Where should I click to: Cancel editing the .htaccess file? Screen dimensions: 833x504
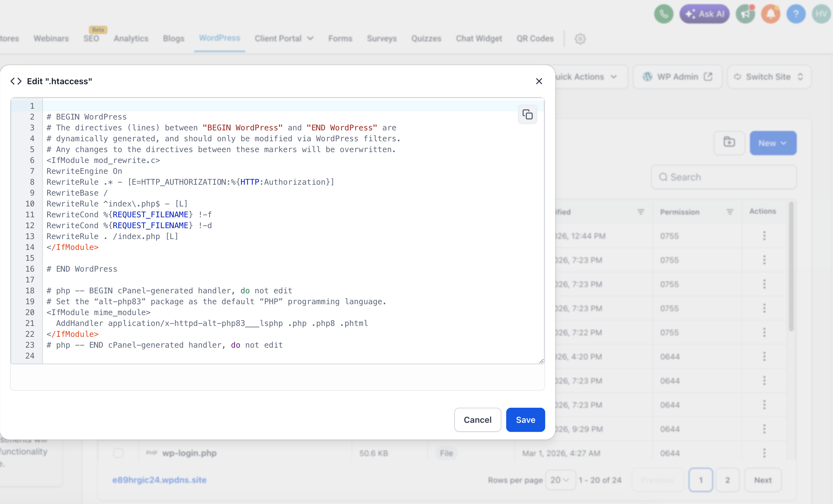pos(477,419)
